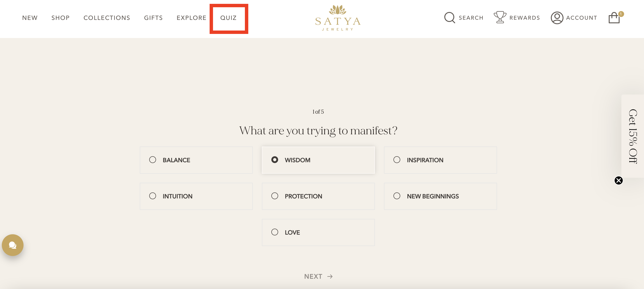The width and height of the screenshot is (644, 289).
Task: Open the shopping bag cart icon
Action: click(x=614, y=18)
